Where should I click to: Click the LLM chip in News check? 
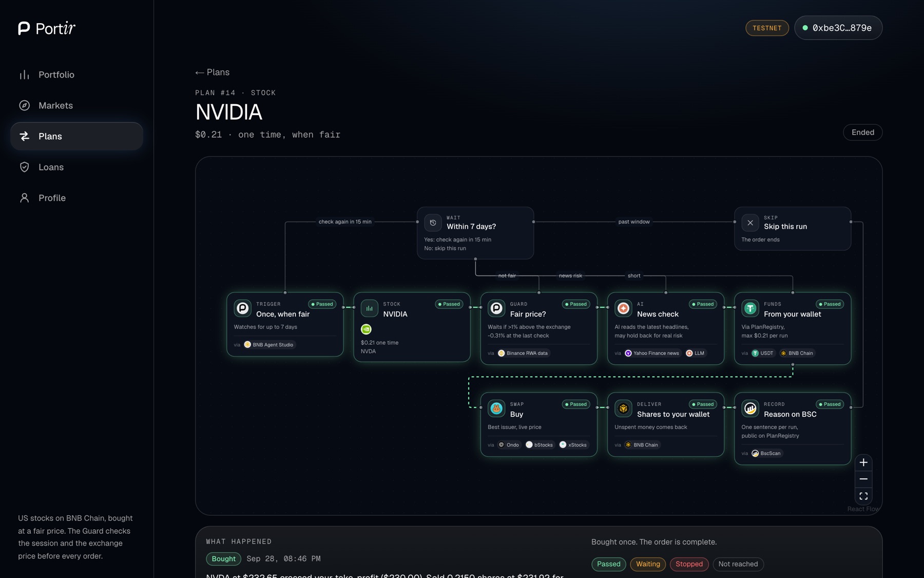click(x=695, y=353)
